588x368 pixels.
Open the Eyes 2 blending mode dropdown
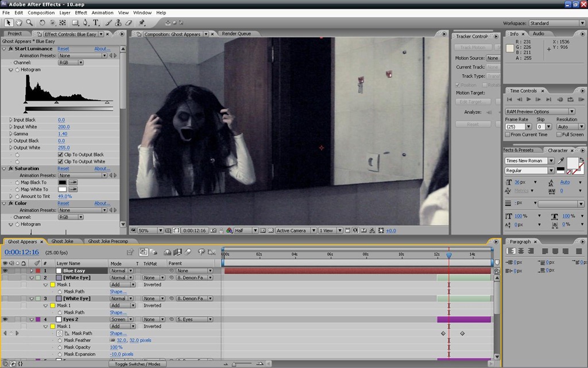(122, 320)
